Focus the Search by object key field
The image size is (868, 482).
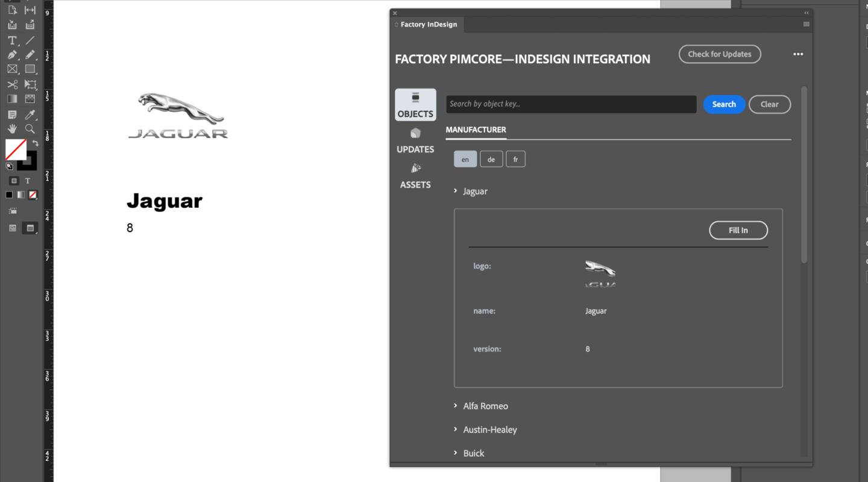coord(571,104)
